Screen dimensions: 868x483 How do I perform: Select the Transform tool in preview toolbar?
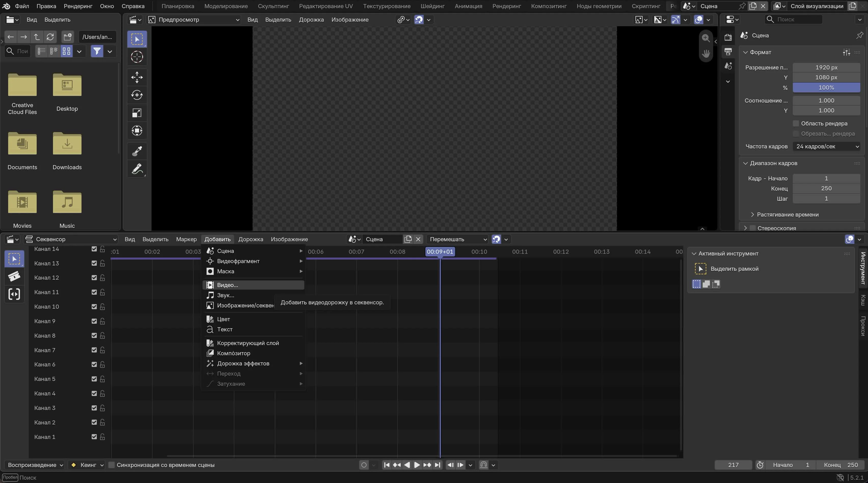137,131
